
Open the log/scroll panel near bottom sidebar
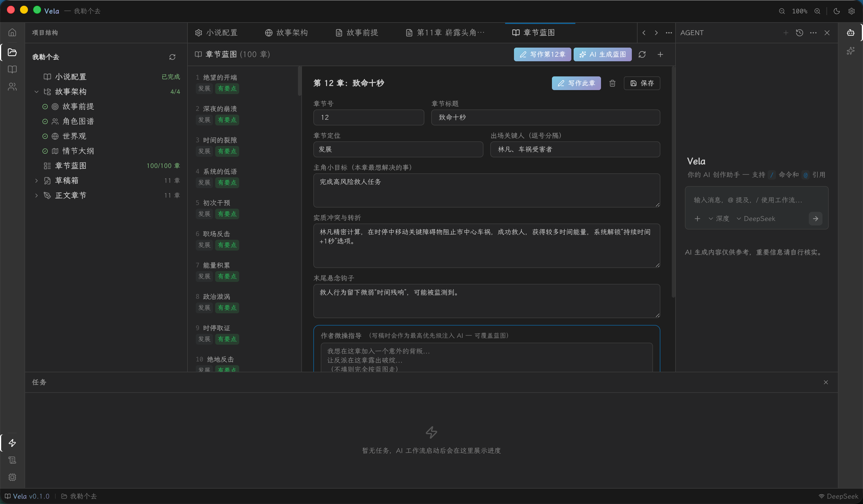(12, 460)
